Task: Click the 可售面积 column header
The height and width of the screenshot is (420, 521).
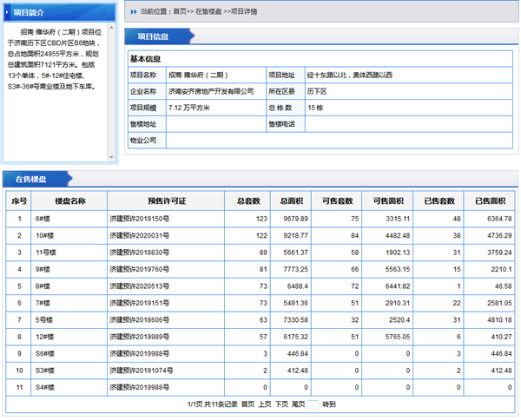Action: (x=388, y=200)
